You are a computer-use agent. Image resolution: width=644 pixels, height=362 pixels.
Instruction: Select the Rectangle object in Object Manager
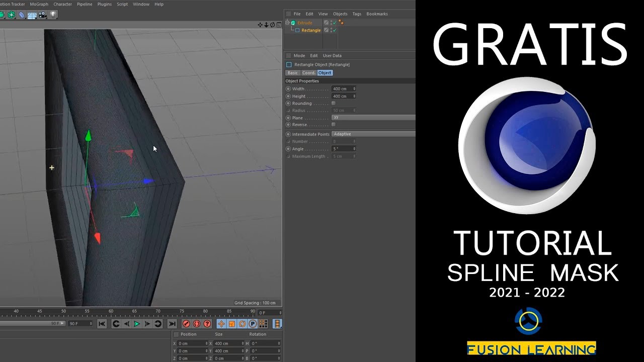[311, 30]
